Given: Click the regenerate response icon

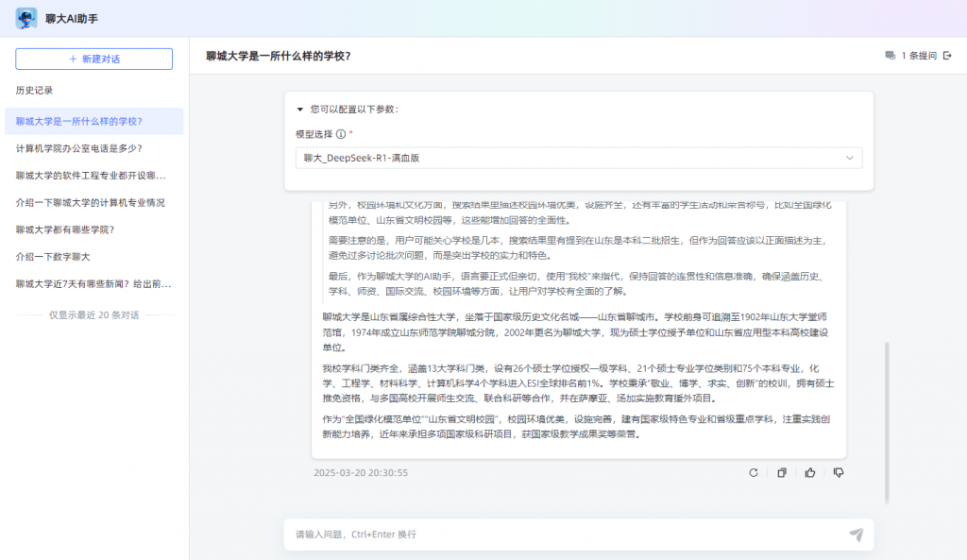Looking at the screenshot, I should pyautogui.click(x=753, y=472).
